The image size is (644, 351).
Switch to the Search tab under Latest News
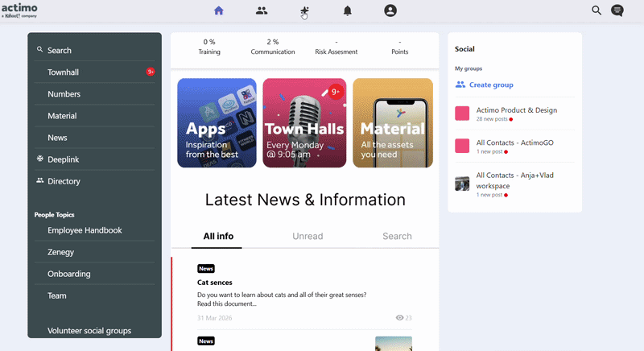[x=397, y=236]
